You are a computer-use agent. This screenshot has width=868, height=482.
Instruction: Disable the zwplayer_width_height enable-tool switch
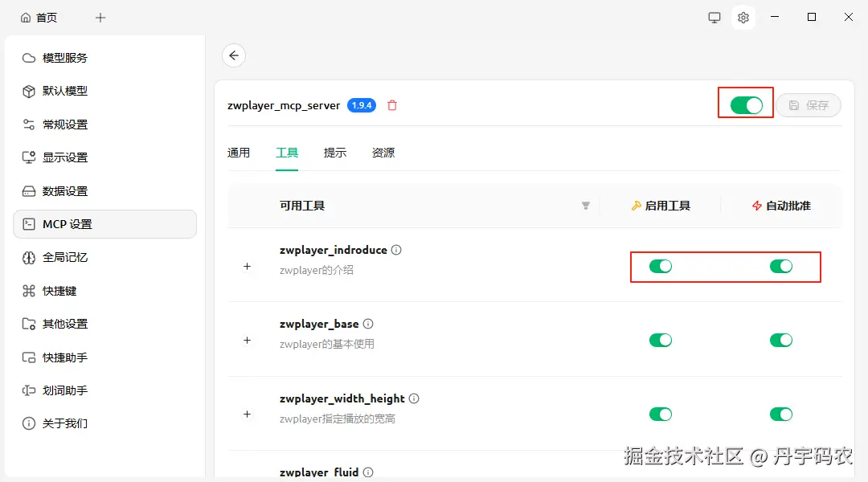click(661, 415)
